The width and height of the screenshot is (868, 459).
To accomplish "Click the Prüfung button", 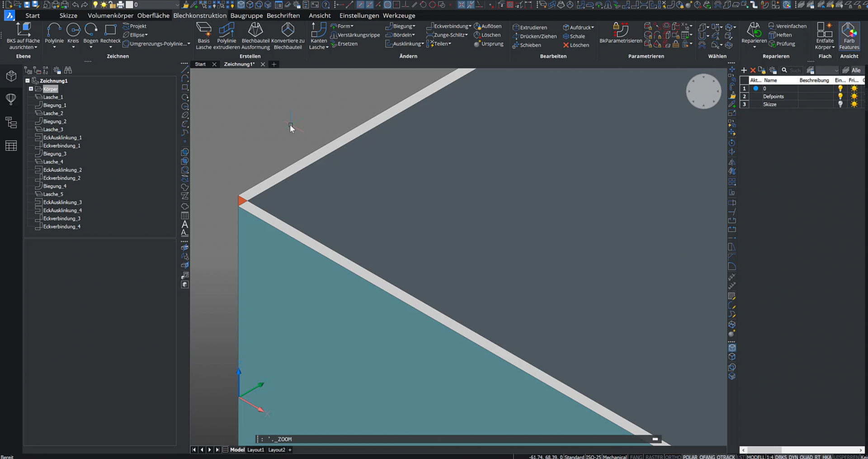I will pyautogui.click(x=782, y=44).
